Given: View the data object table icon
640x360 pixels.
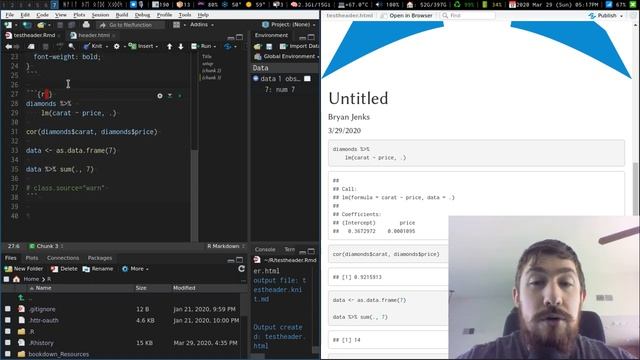Looking at the screenshot, I should pos(307,78).
